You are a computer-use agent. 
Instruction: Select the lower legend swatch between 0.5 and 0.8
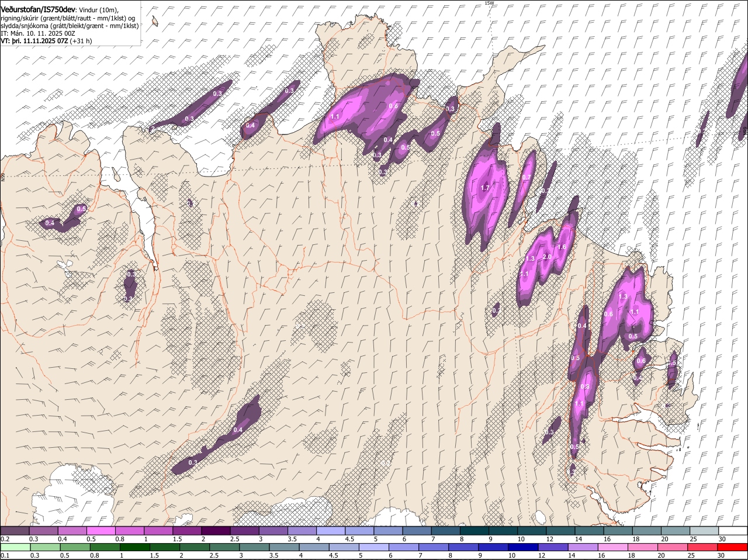tap(75, 547)
